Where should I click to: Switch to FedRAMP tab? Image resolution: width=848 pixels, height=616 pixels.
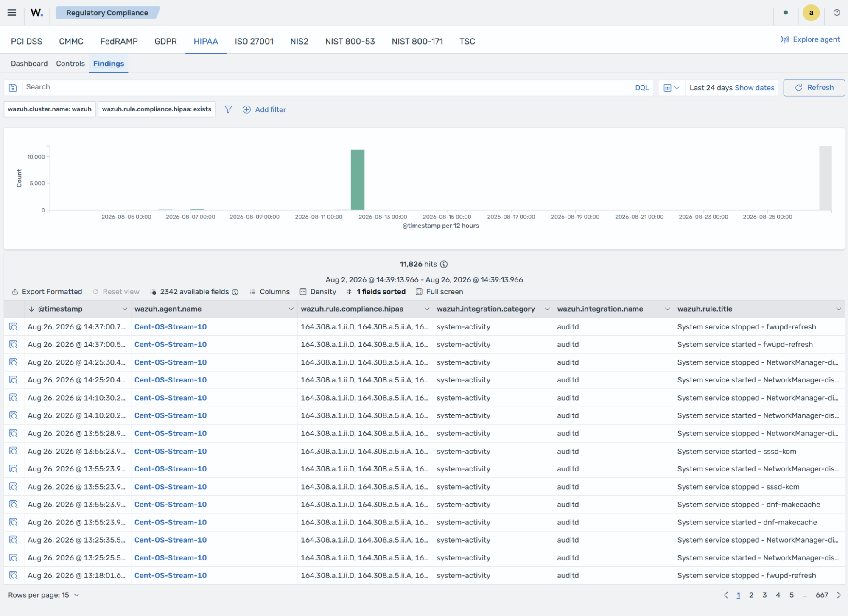[119, 41]
